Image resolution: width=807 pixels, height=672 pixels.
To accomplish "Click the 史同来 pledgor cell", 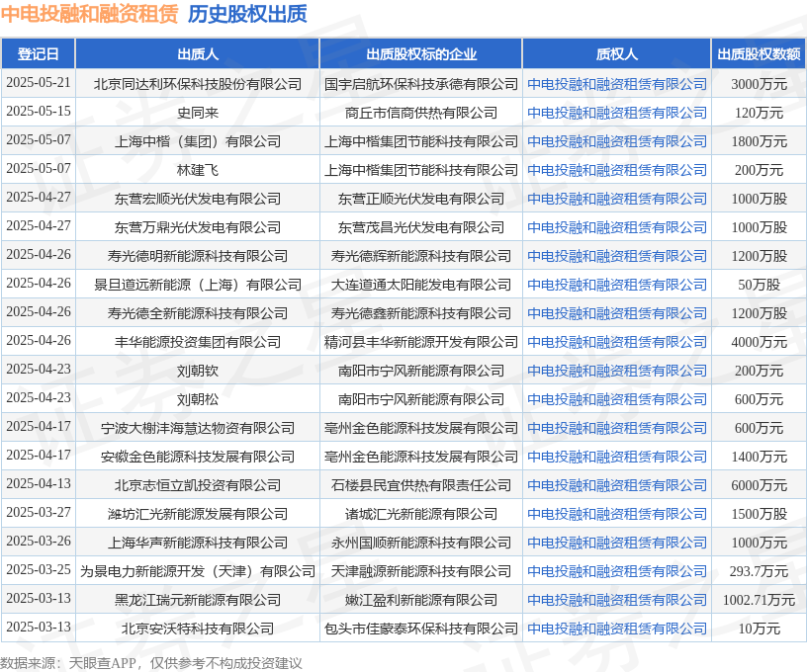I will click(x=198, y=113).
